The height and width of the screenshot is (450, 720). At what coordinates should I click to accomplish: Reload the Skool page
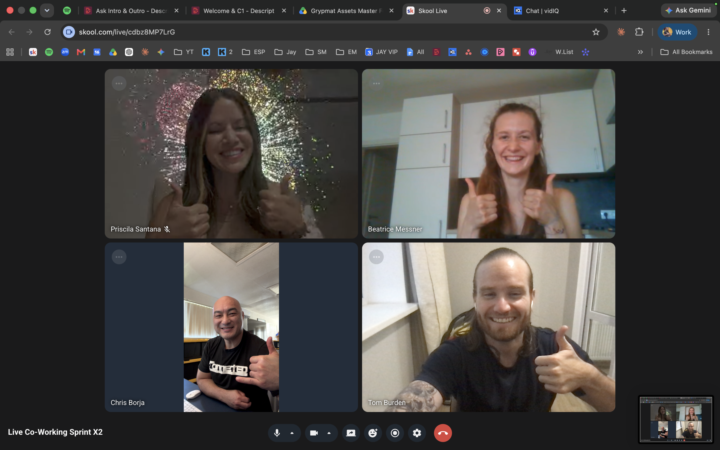47,32
